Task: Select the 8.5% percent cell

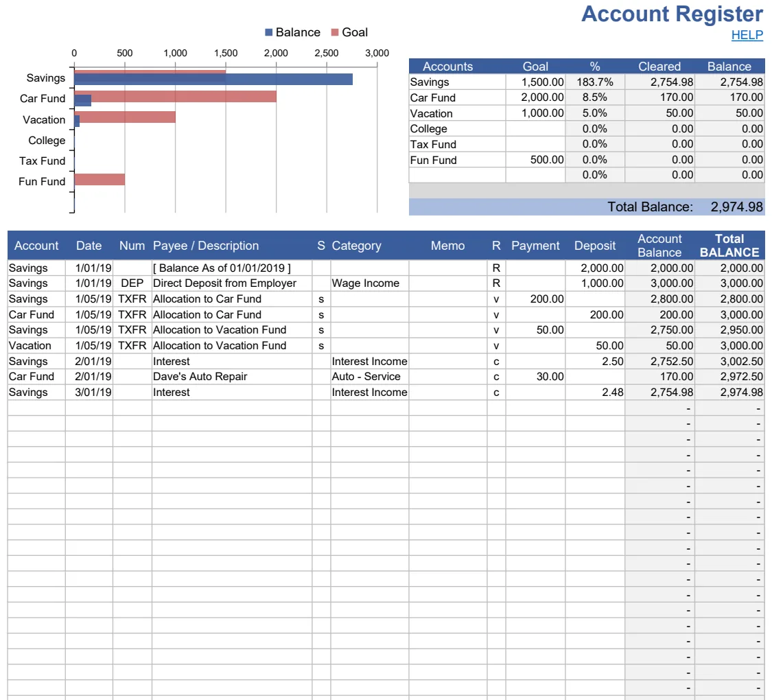Action: pos(595,97)
